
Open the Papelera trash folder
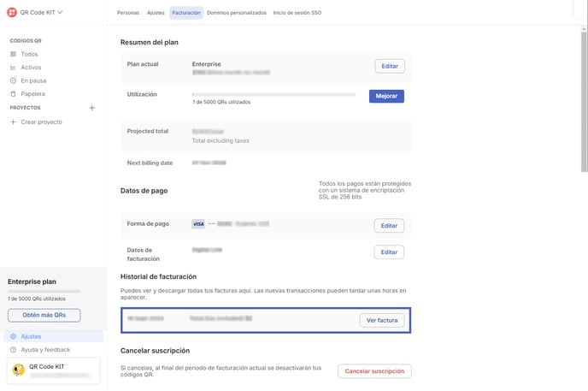(x=32, y=94)
